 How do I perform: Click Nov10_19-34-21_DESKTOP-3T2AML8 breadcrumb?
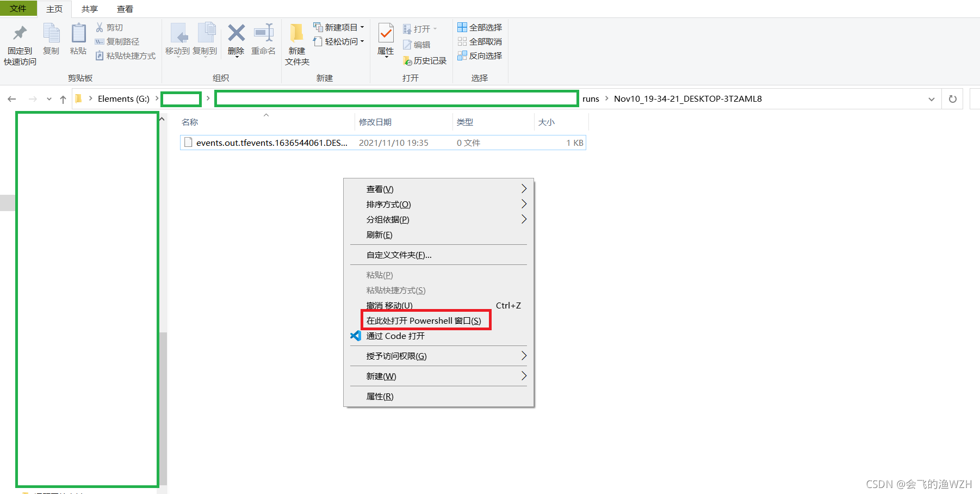(x=688, y=99)
